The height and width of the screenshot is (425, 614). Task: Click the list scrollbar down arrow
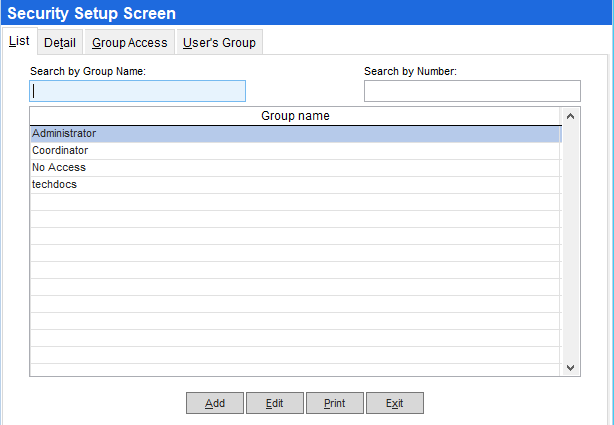click(571, 367)
